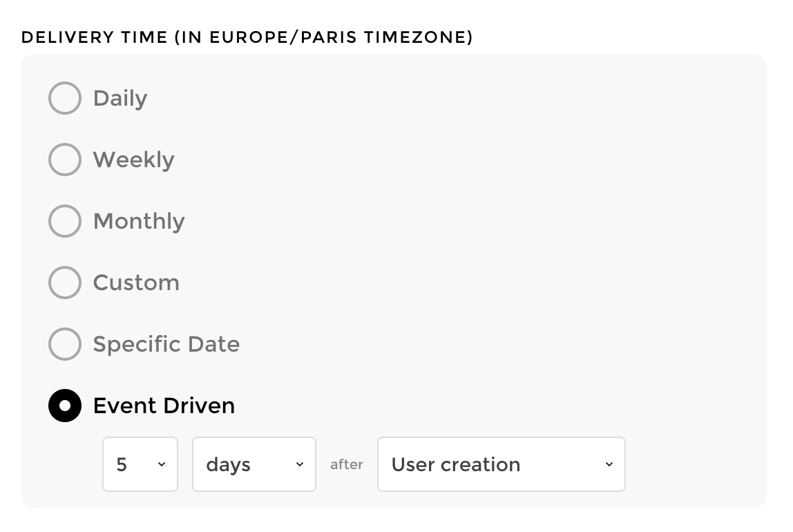
Task: Click the "after" text between the dropdowns
Action: 347,465
